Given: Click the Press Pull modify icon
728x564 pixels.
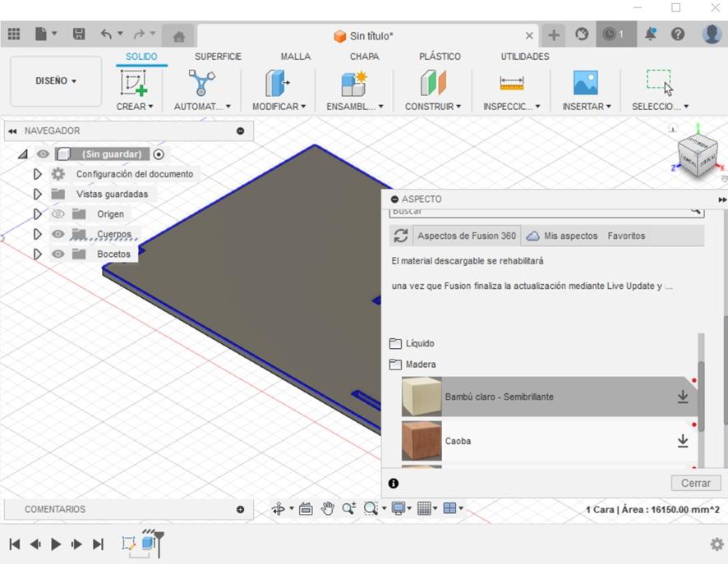Looking at the screenshot, I should point(277,83).
